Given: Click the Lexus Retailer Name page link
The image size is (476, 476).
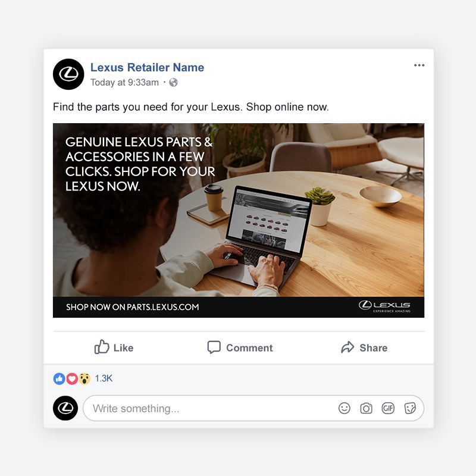Looking at the screenshot, I should tap(147, 67).
